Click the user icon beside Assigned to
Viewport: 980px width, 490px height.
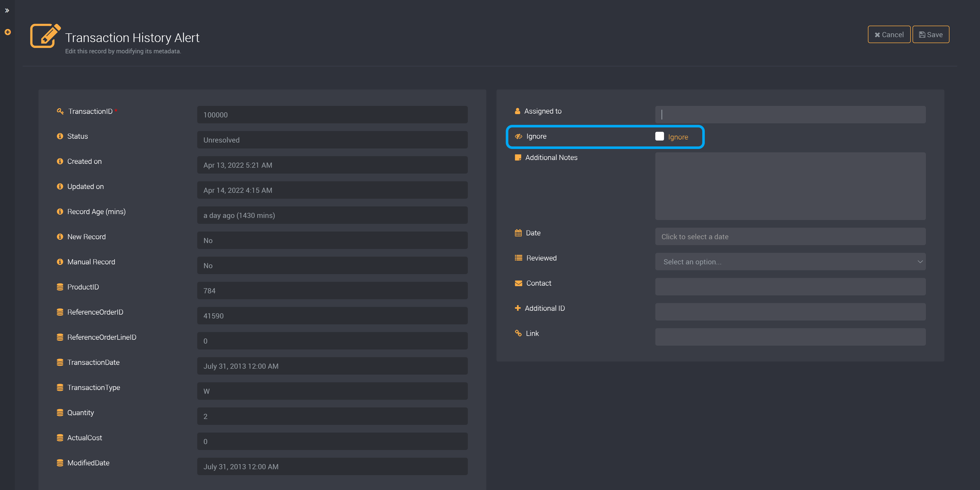(517, 111)
